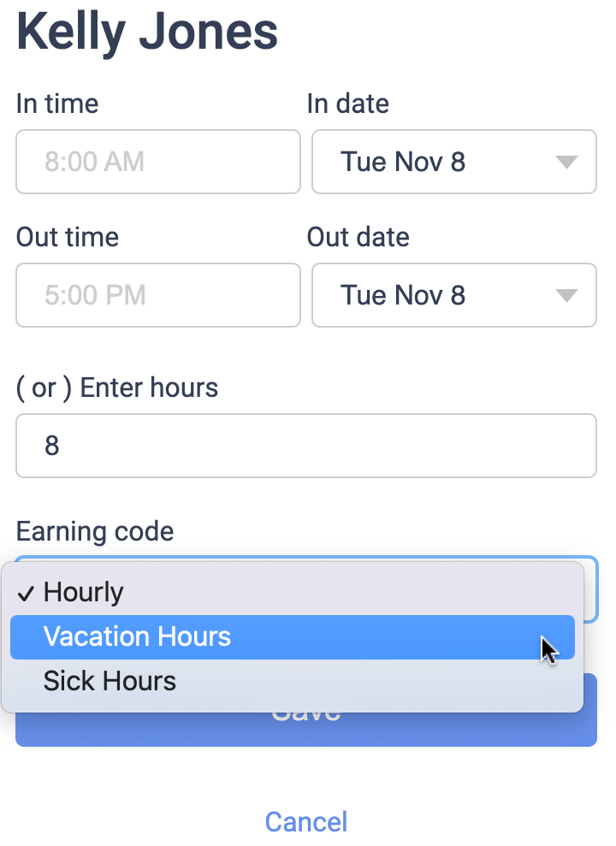Click the Kelly Jones heading
Image resolution: width=616 pixels, height=846 pixels.
[147, 33]
